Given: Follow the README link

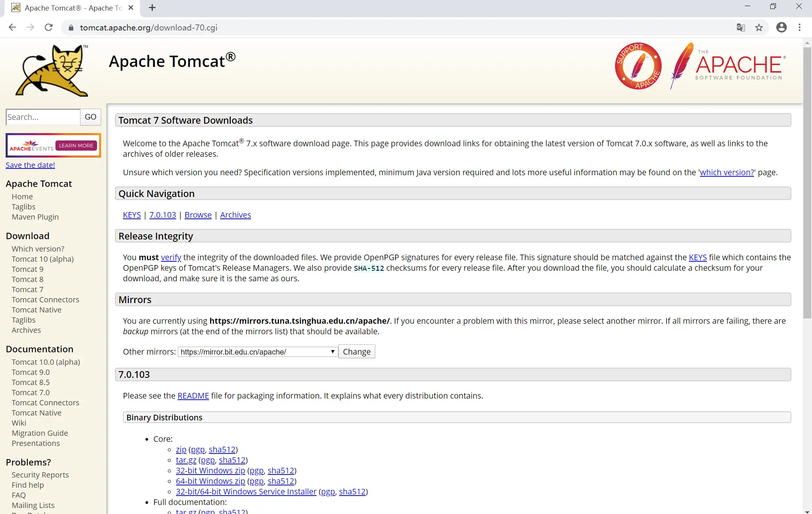Looking at the screenshot, I should tap(193, 396).
